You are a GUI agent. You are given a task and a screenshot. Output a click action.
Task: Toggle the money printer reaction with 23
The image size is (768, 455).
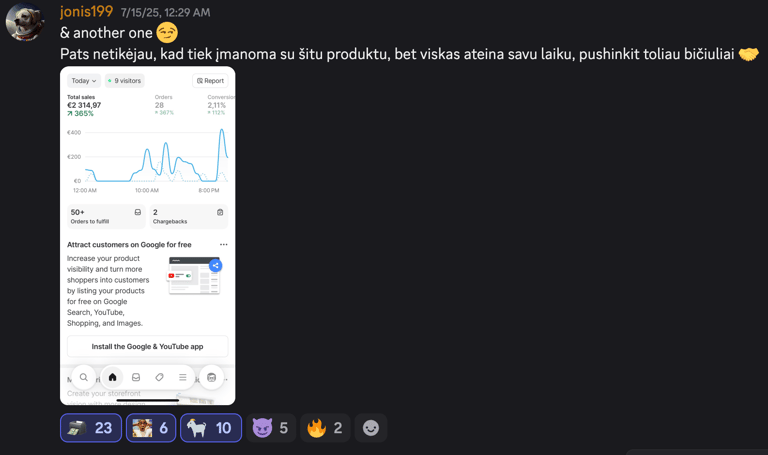91,428
